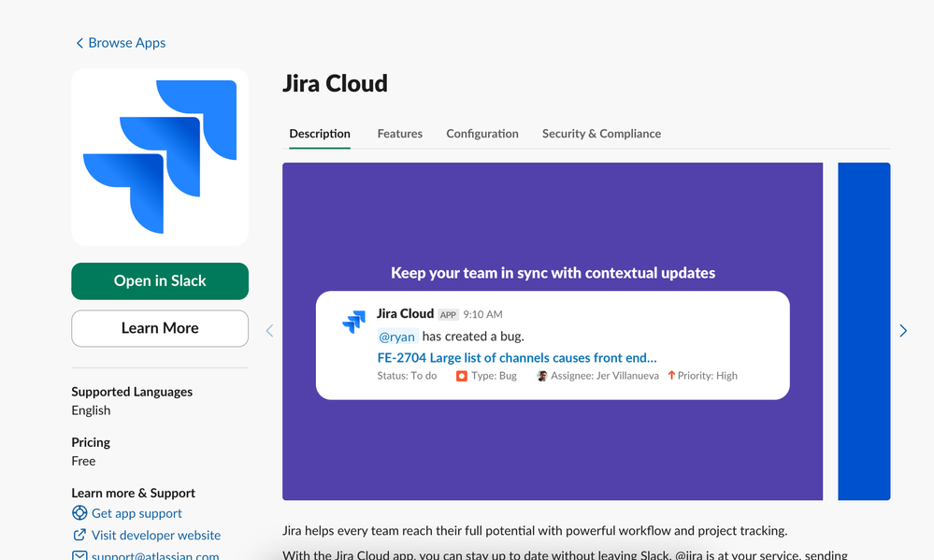Click the @ryan mention in the preview

(397, 337)
